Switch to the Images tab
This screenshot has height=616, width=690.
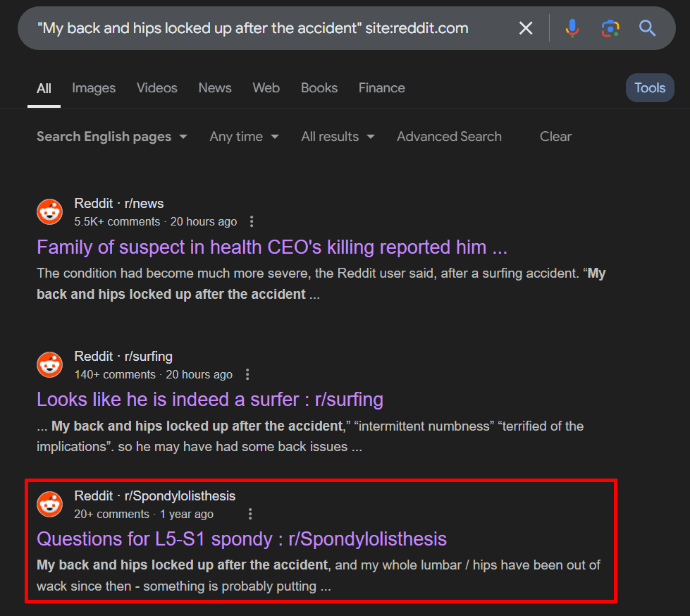click(x=93, y=87)
